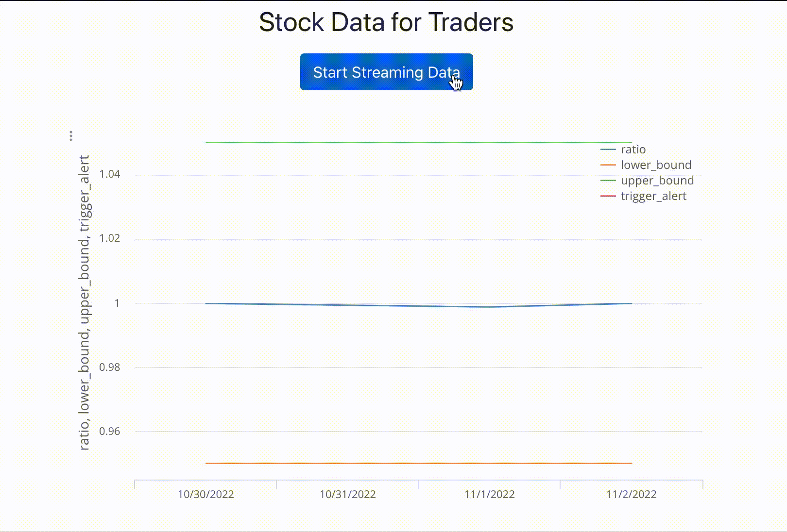Screen dimensions: 787x532
Task: Click the orange lower_bound legend line swatch
Action: point(608,165)
